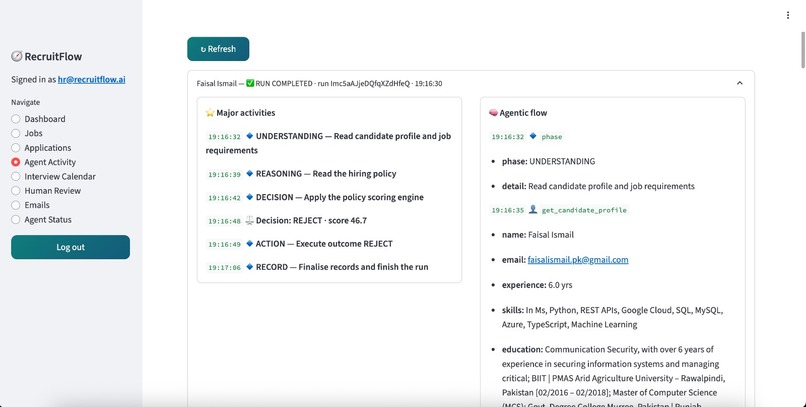Screen dimensions: 806x407
Task: Click the 19:16:49 timestamp tag
Action: [224, 244]
